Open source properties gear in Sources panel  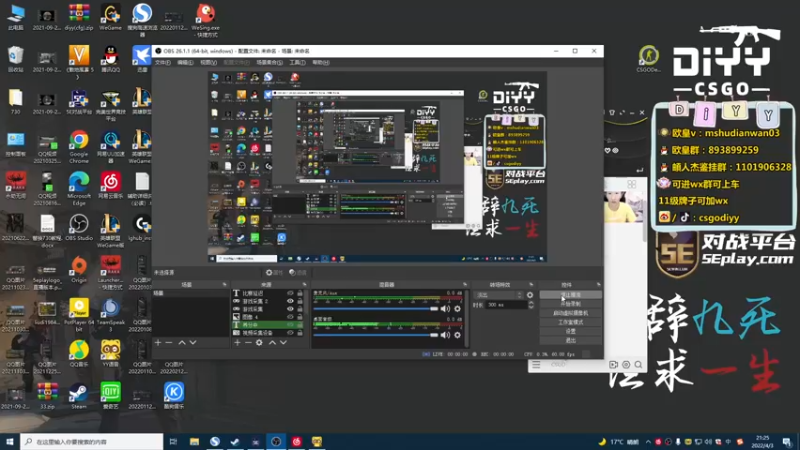point(259,343)
